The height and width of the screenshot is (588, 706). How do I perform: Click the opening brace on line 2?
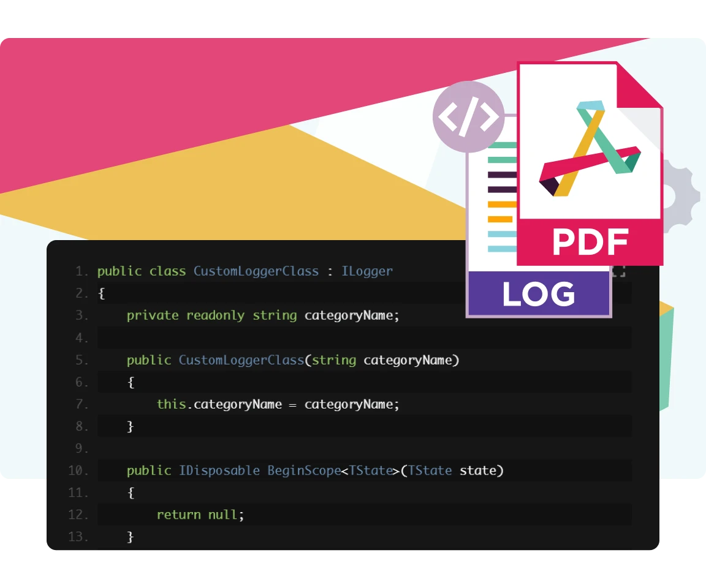[x=102, y=294]
